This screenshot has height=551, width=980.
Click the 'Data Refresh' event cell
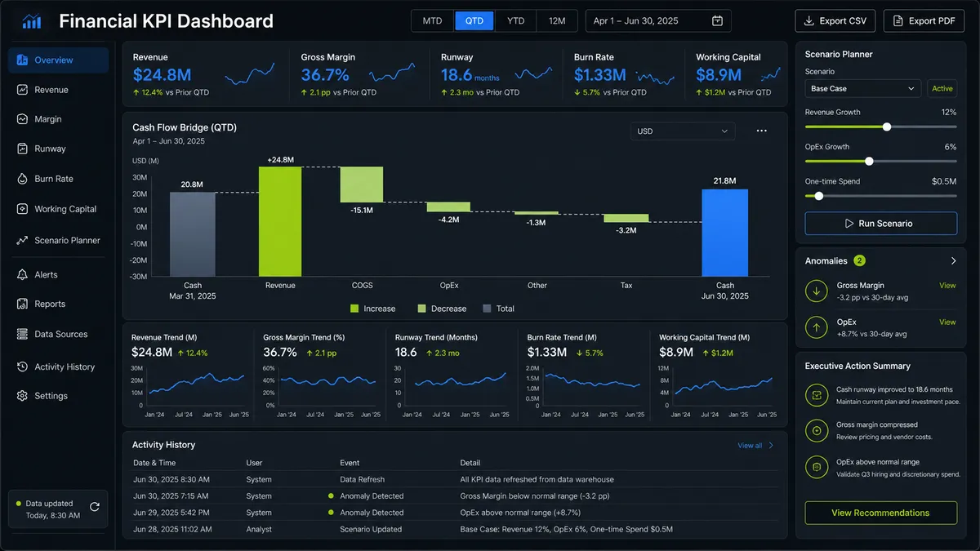362,479
